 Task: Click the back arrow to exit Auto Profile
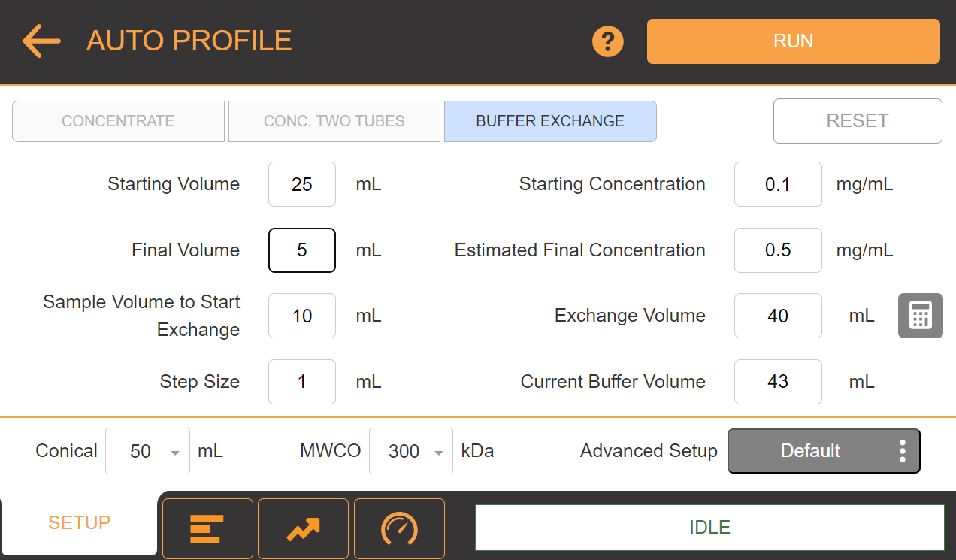(41, 41)
